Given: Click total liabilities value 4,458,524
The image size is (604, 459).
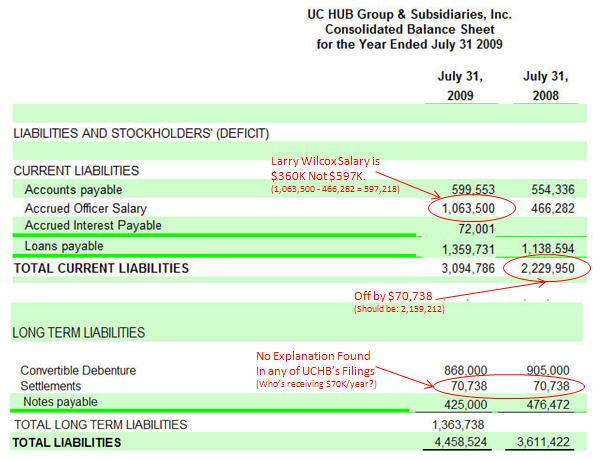Looking at the screenshot, I should click(461, 442).
